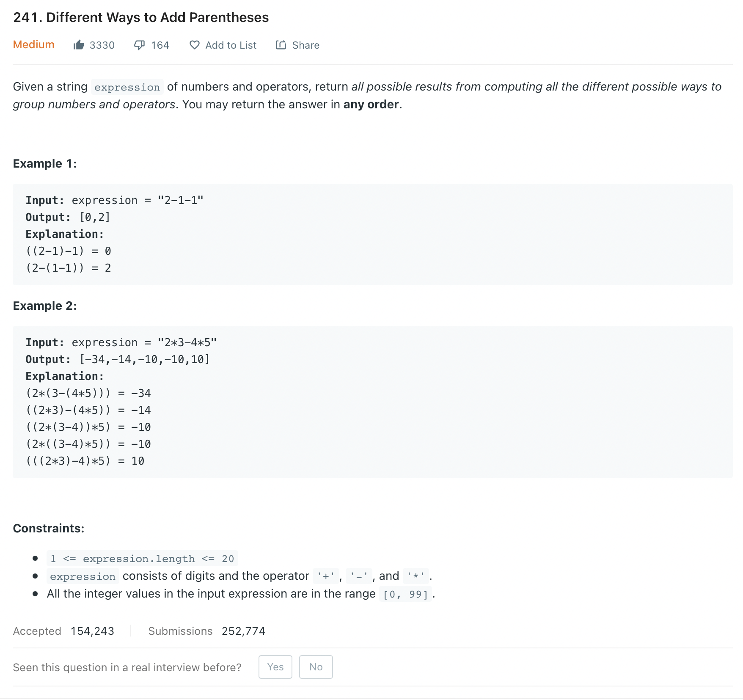Click the Submissions total 252,774
Image resolution: width=743 pixels, height=700 pixels.
click(x=243, y=631)
